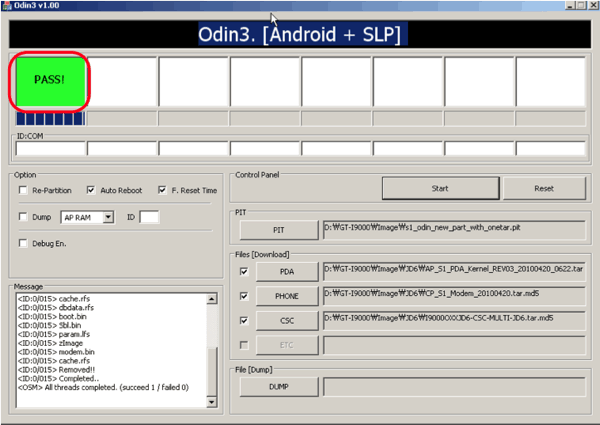
Task: Uncheck F. Reset Time option
Action: 161,190
